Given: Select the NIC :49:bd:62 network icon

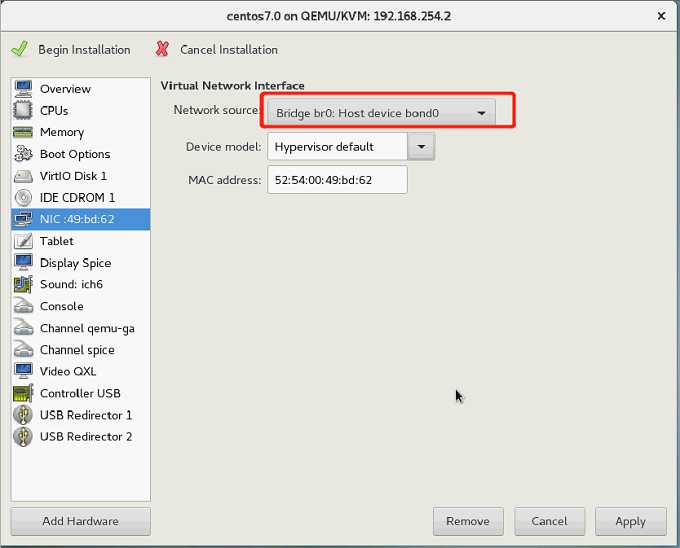Looking at the screenshot, I should pyautogui.click(x=23, y=219).
